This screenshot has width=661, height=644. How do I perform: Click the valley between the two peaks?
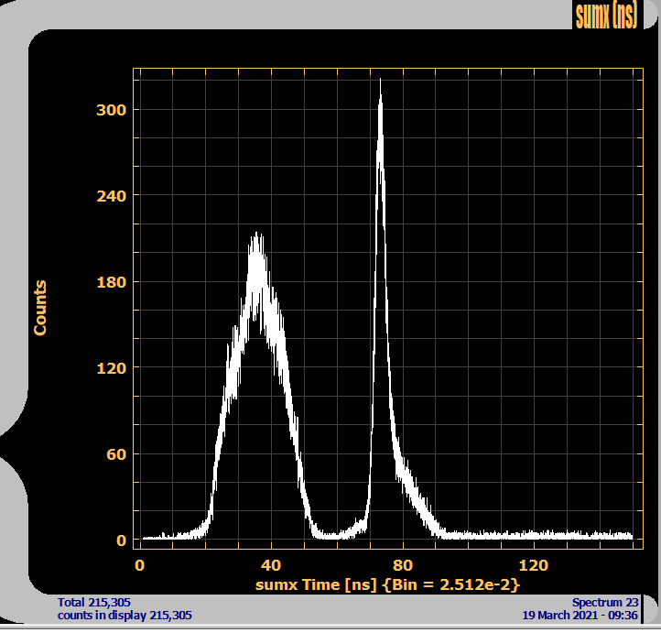334,533
